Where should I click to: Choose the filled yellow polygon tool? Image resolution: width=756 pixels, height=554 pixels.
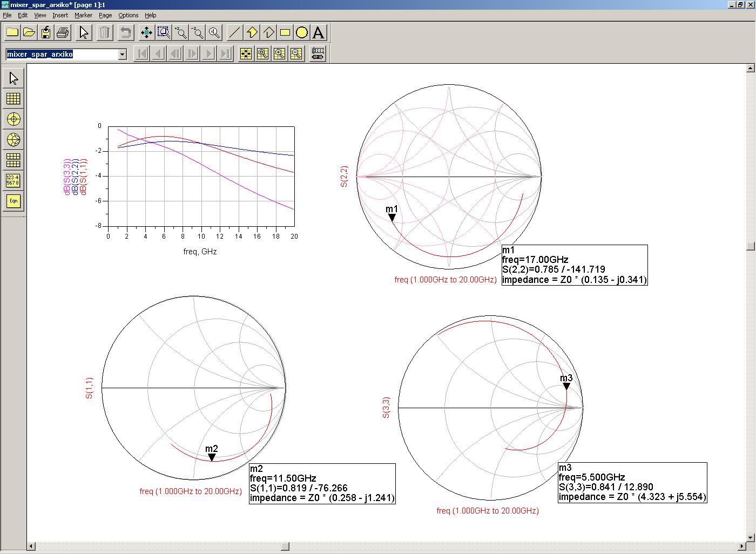(252, 32)
